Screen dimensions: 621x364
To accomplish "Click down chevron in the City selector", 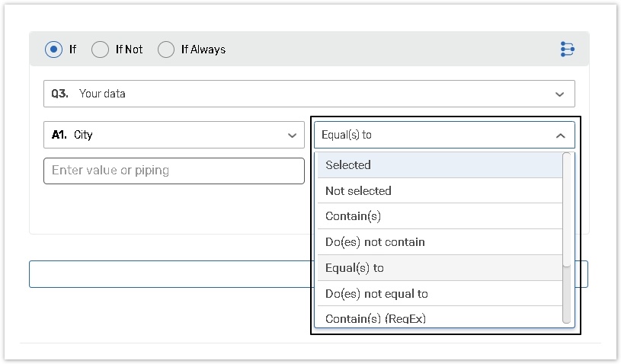I will [x=291, y=136].
